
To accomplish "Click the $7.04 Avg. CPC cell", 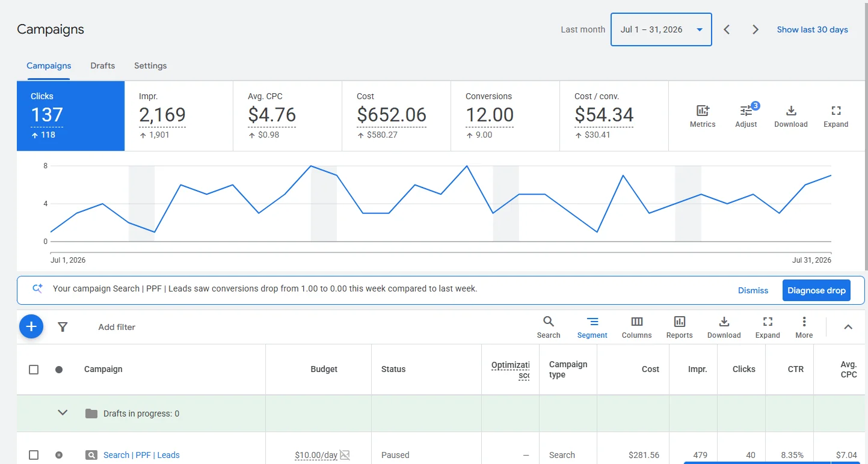I will coord(846,455).
